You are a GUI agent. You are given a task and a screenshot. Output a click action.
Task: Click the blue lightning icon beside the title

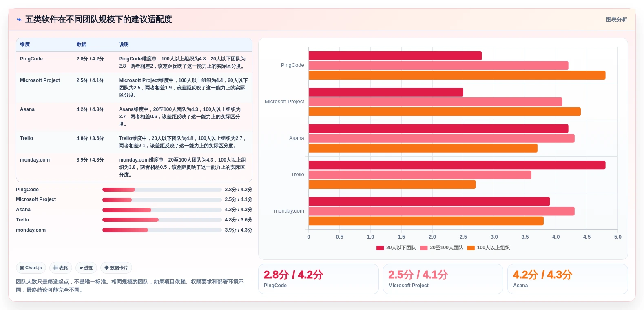coord(19,20)
